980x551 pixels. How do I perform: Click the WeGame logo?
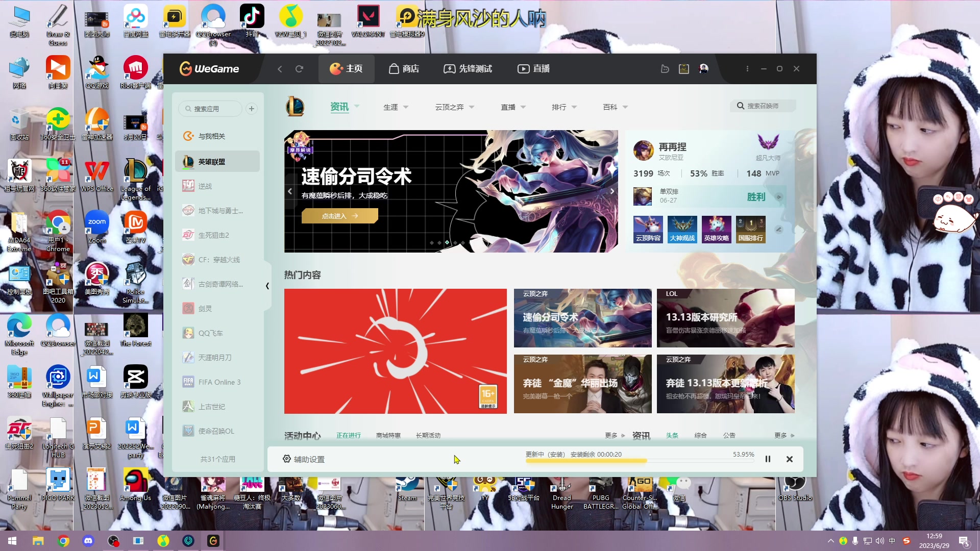209,68
